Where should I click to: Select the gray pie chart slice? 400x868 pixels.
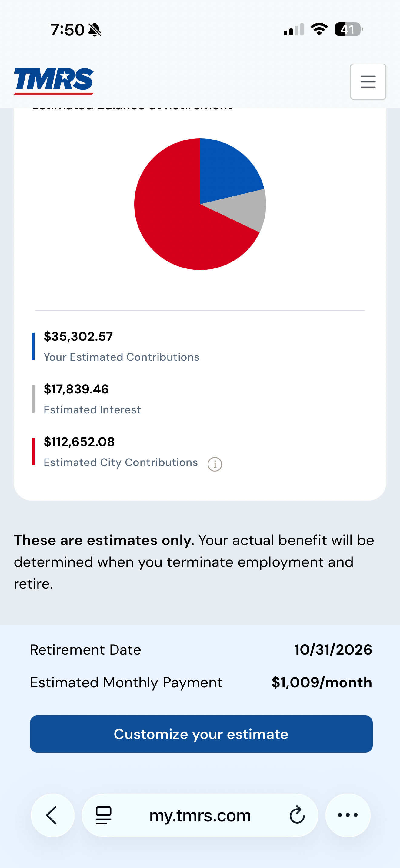(246, 209)
